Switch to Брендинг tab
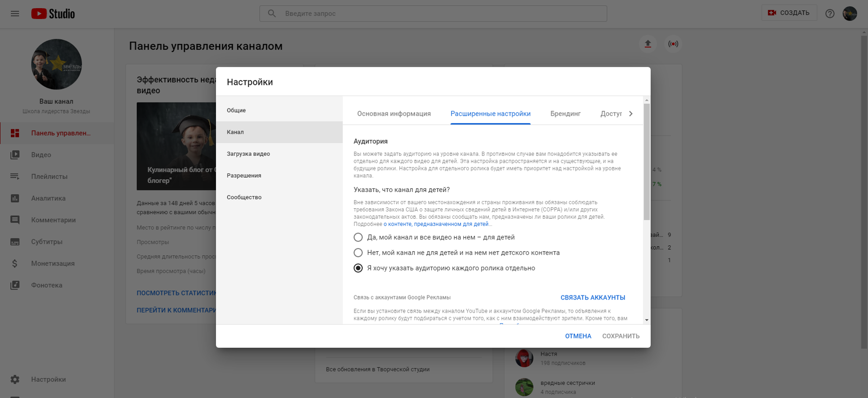 [x=565, y=114]
